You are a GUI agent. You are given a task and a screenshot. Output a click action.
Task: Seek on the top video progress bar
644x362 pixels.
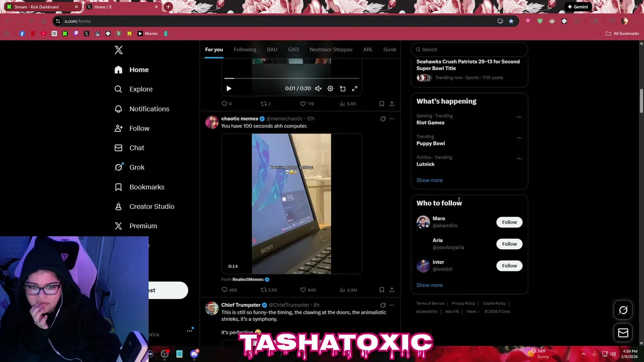(292, 78)
